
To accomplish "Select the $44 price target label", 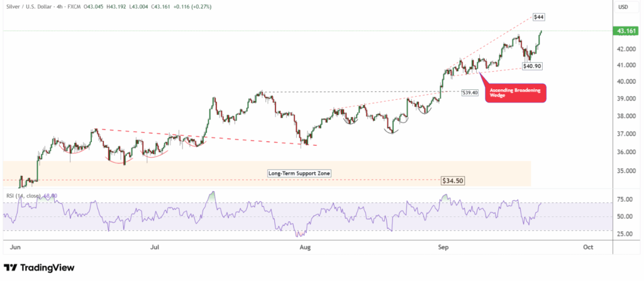I will [x=538, y=16].
